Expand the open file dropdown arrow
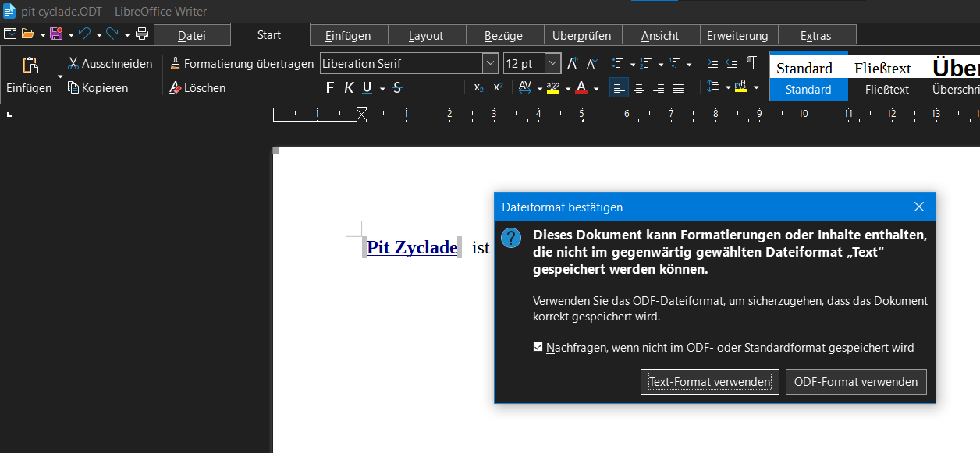 pos(42,34)
